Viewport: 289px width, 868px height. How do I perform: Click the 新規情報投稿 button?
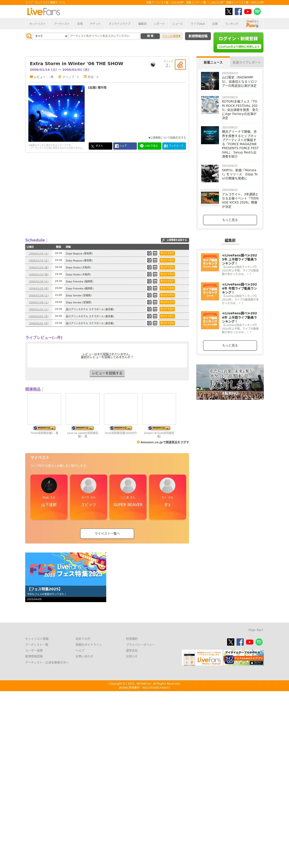pos(198,36)
